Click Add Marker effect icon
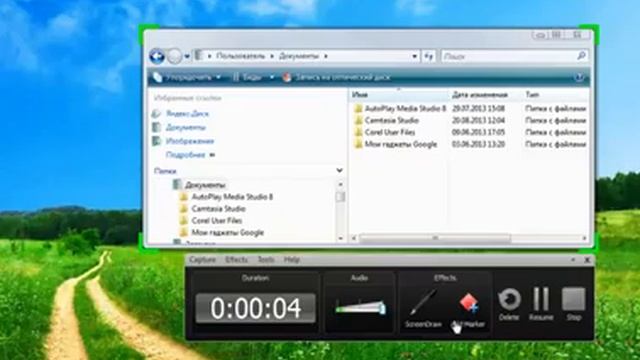Screen dimensions: 640x360 pos(469,303)
